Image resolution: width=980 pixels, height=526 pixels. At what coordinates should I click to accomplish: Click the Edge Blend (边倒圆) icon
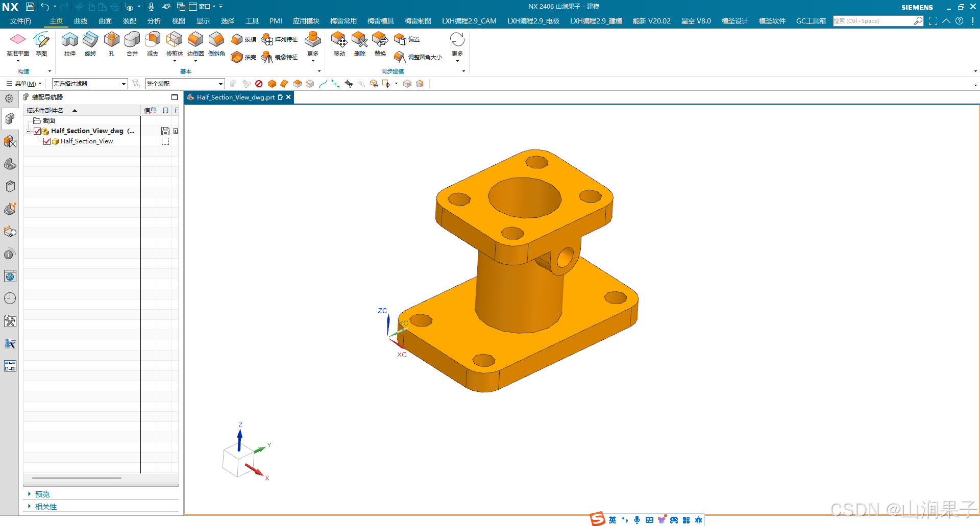[x=195, y=39]
